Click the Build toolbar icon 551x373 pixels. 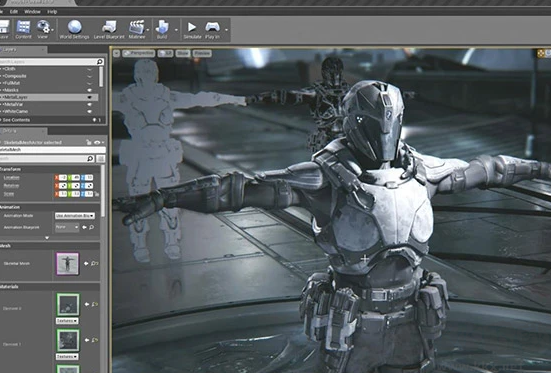coord(162,27)
